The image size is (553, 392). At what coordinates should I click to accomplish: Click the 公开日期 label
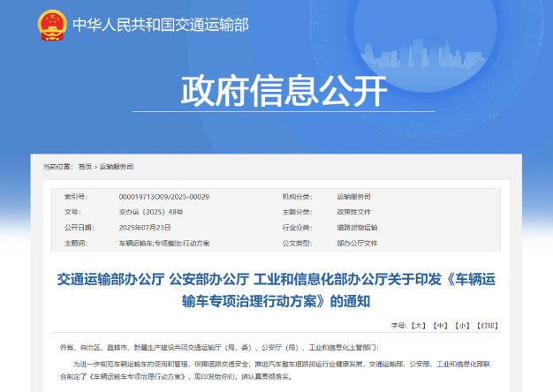click(x=79, y=228)
